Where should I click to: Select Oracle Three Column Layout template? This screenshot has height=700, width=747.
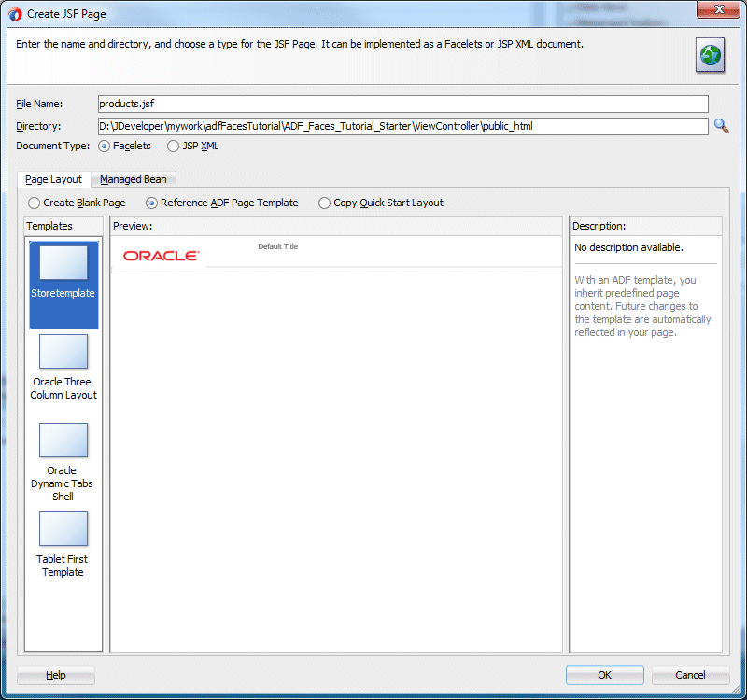tap(63, 367)
